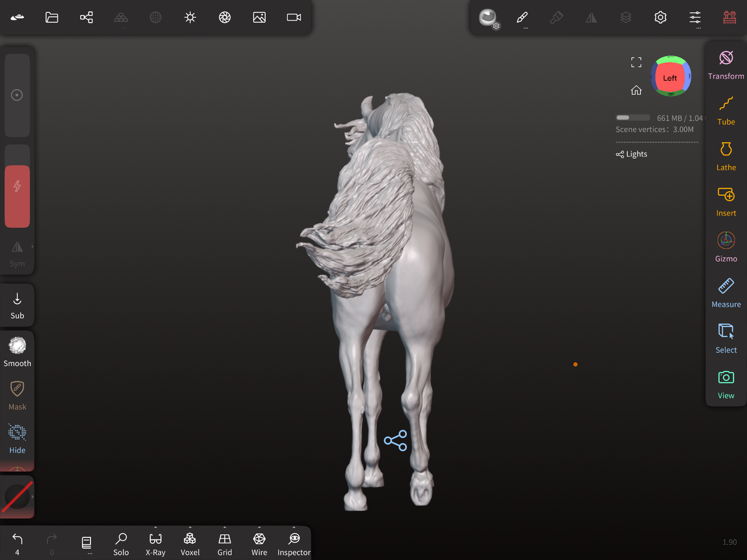
Task: Select the Lathe tool
Action: pos(726,156)
